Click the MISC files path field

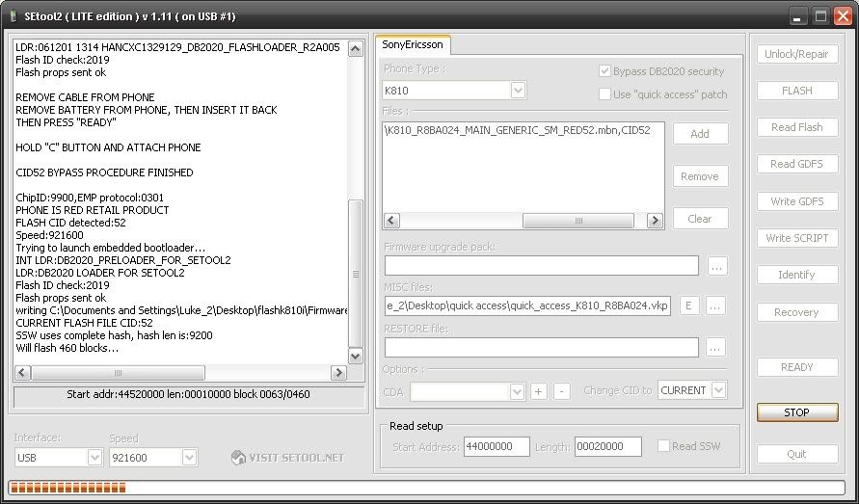coord(527,305)
